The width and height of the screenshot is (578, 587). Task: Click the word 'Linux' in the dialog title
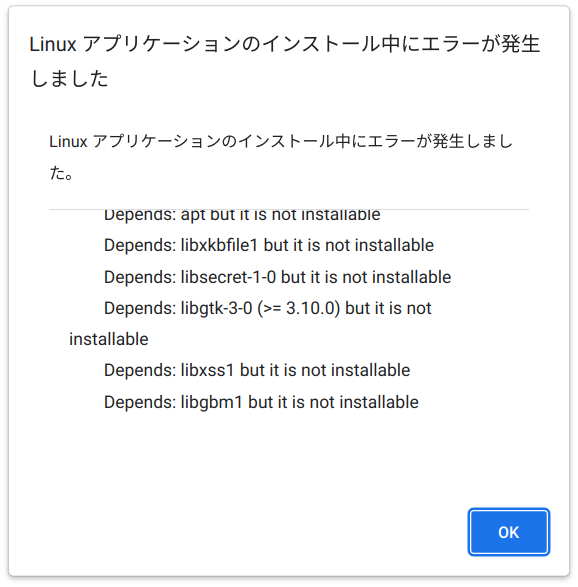point(53,45)
